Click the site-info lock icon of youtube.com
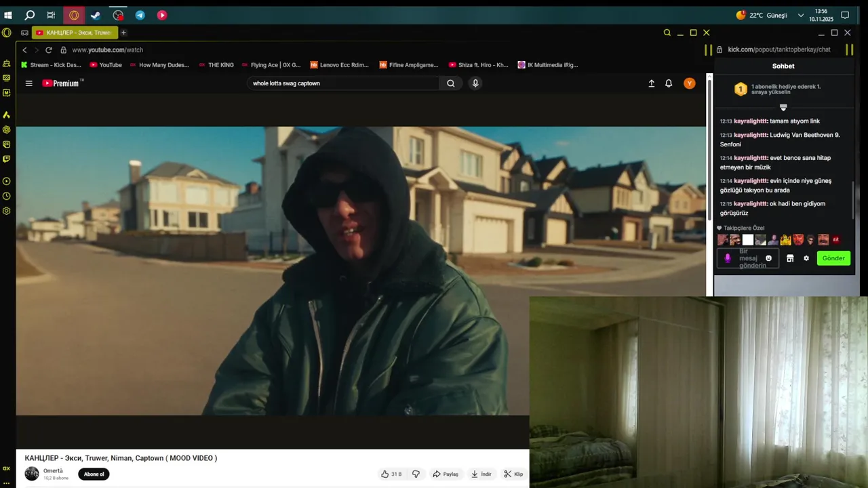 tap(63, 49)
